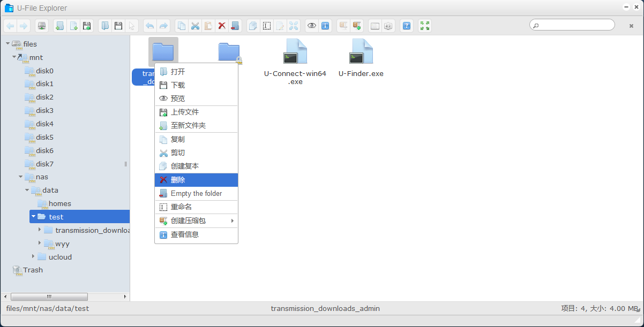The height and width of the screenshot is (327, 644).
Task: Open Trash in the sidebar
Action: click(x=33, y=270)
